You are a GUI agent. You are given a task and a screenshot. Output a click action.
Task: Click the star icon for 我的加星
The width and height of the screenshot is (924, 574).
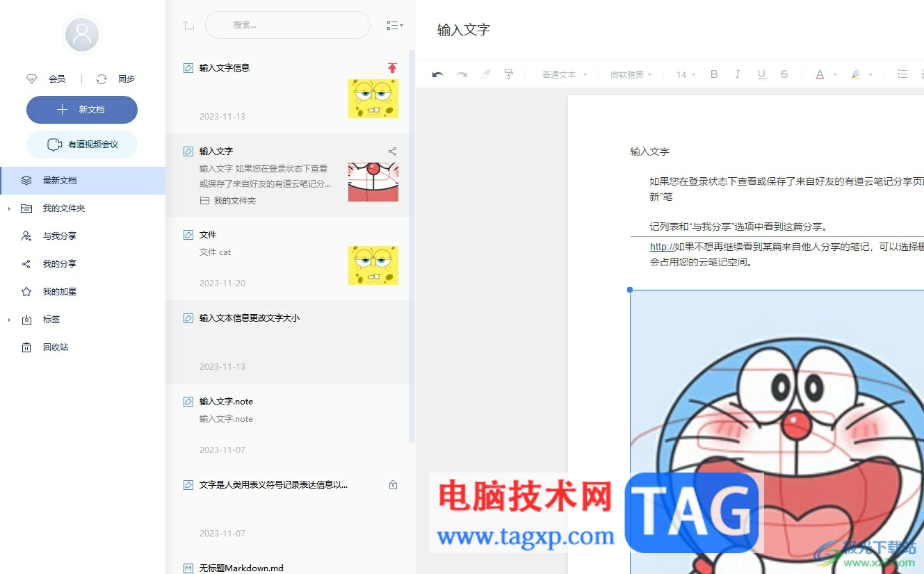[x=26, y=291]
